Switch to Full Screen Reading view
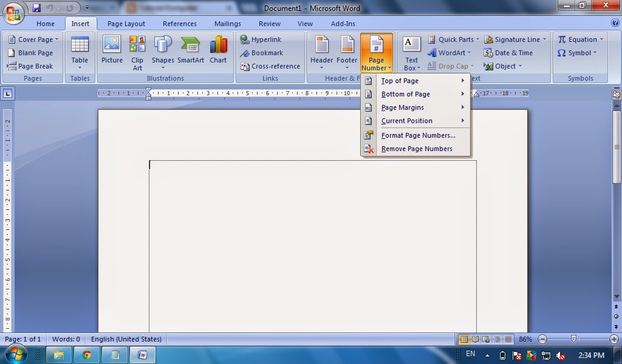The image size is (622, 364). pyautogui.click(x=475, y=339)
